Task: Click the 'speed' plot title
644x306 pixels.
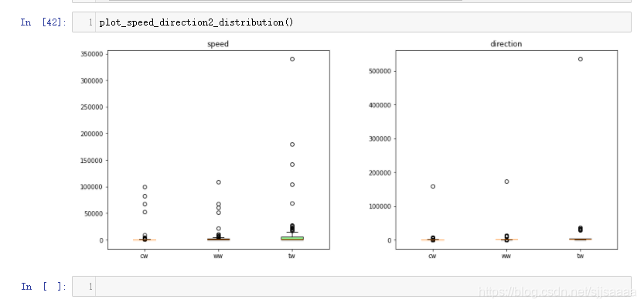Action: (x=218, y=44)
